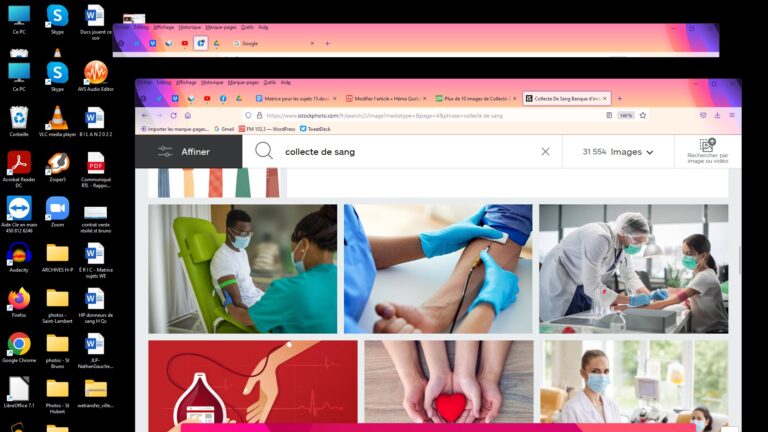
Task: Open Rechercher par image ou vidéo
Action: click(707, 151)
